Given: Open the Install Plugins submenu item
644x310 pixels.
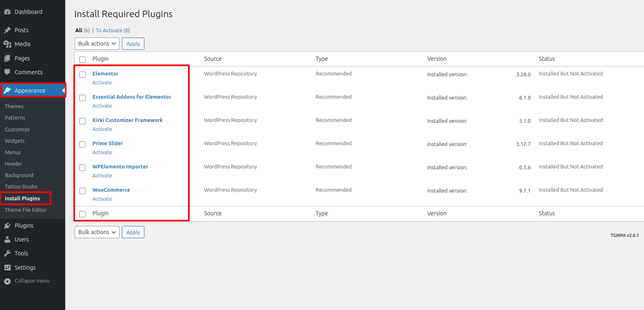Looking at the screenshot, I should click(22, 198).
